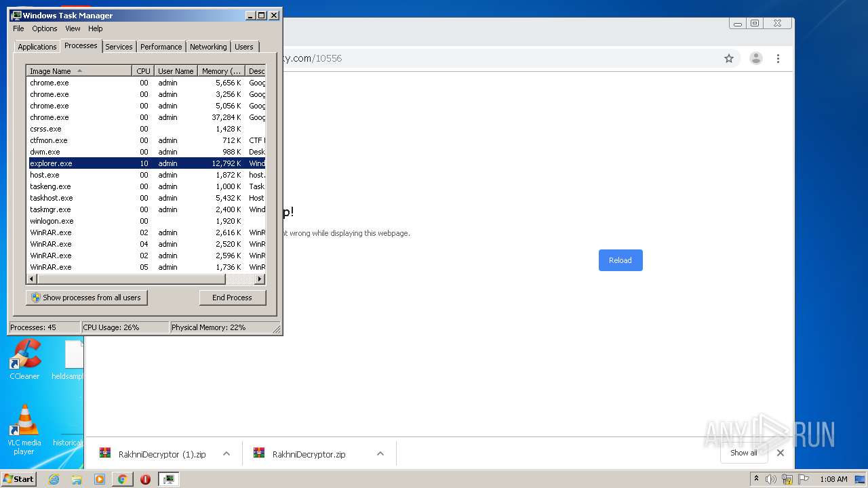Sort processes by CPU column
The image size is (868, 488).
coord(142,71)
